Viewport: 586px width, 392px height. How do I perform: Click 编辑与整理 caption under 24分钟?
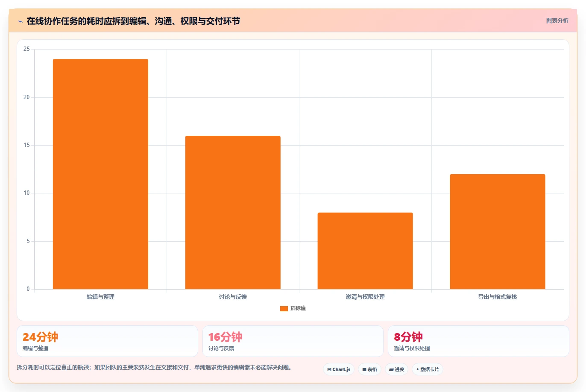[x=35, y=348]
